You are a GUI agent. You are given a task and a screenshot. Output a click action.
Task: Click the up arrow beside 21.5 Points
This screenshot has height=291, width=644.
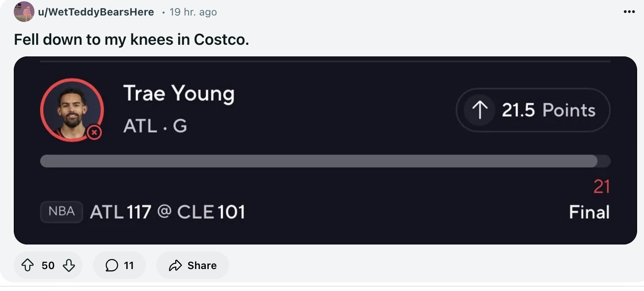coord(480,110)
